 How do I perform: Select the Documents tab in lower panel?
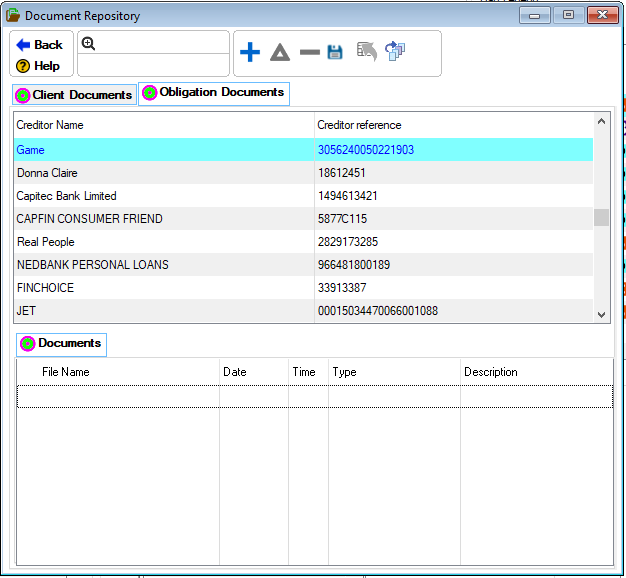pos(61,344)
